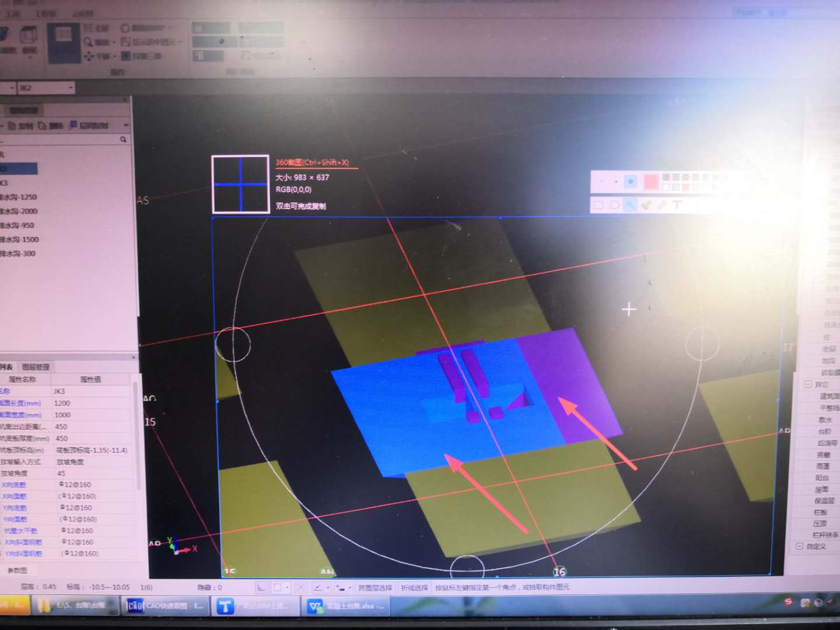This screenshot has height=630, width=840.
Task: Click the 属性值 column header
Action: 90,379
